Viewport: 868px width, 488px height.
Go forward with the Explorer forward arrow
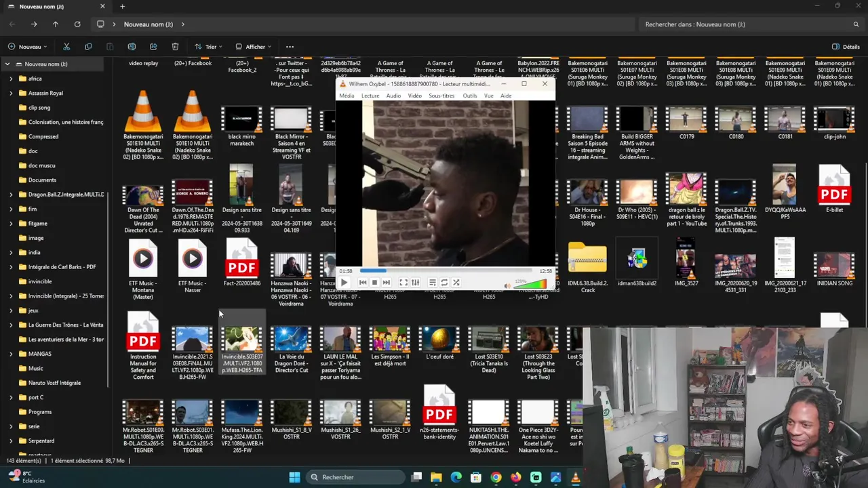tap(34, 24)
